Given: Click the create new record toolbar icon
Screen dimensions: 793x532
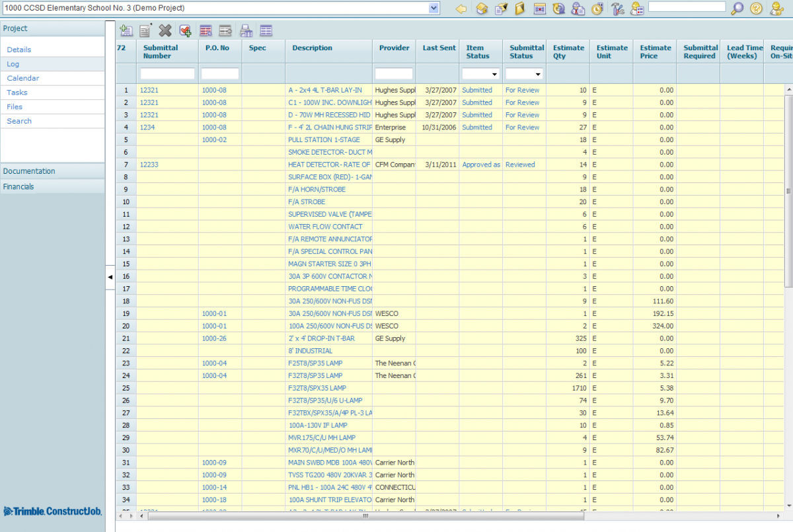Looking at the screenshot, I should pyautogui.click(x=125, y=30).
